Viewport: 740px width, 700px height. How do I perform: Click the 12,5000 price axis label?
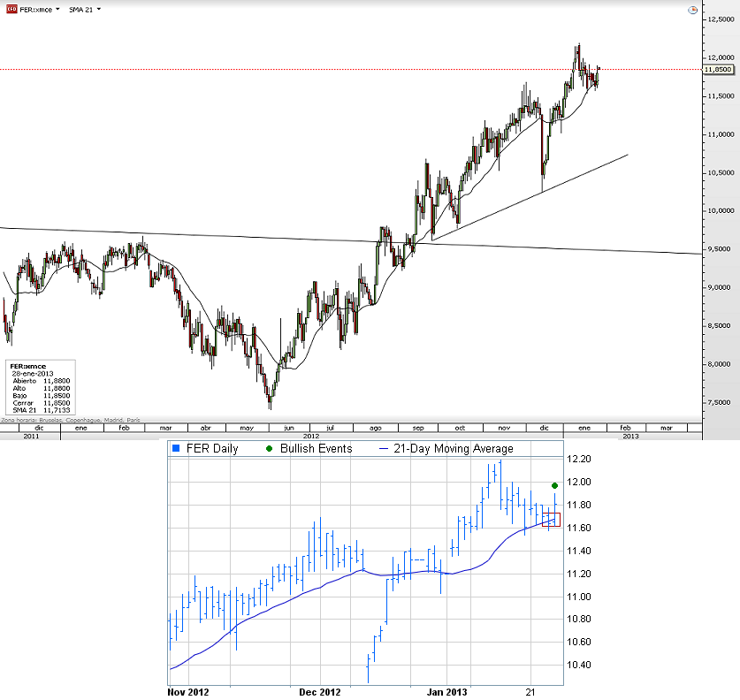pos(721,19)
